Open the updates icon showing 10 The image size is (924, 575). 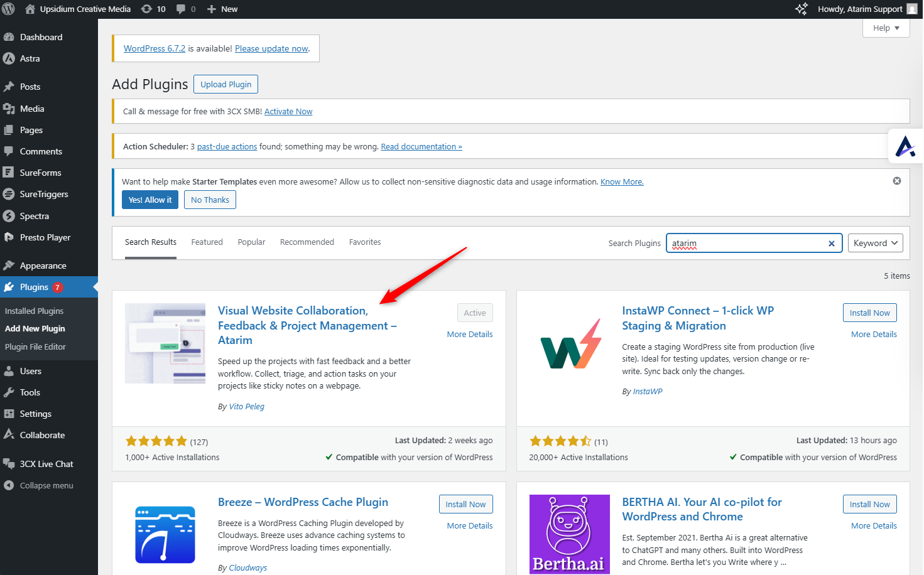153,9
